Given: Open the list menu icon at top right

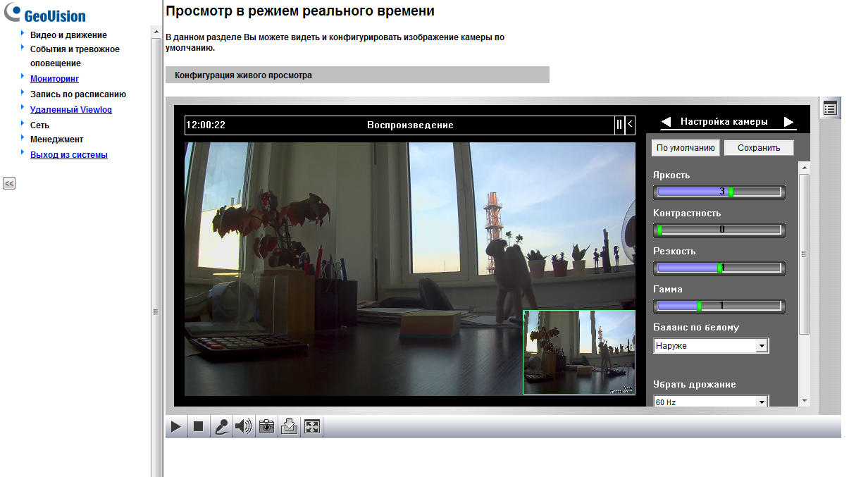Looking at the screenshot, I should pyautogui.click(x=830, y=109).
